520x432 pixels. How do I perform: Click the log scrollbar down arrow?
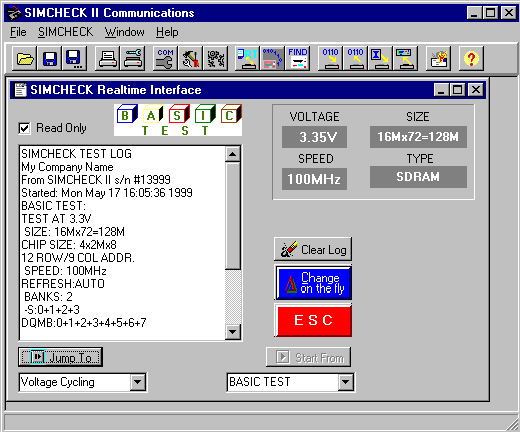233,332
